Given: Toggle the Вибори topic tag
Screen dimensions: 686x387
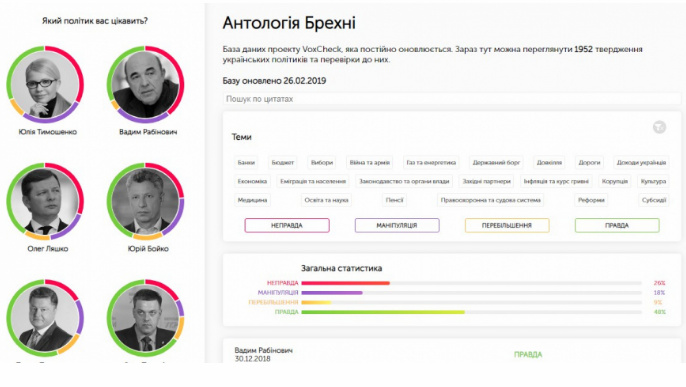Looking at the screenshot, I should [322, 162].
